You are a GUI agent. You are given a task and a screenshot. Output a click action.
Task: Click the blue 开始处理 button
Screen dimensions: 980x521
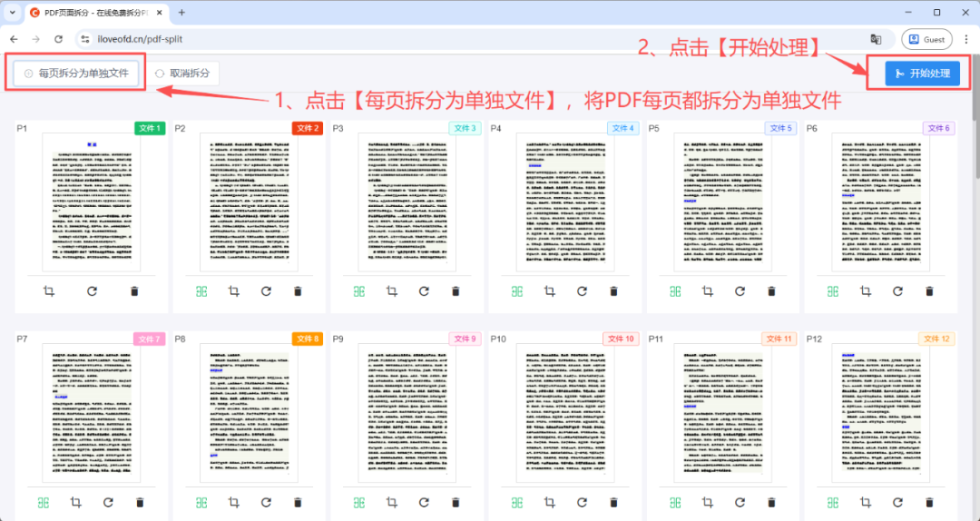[923, 74]
